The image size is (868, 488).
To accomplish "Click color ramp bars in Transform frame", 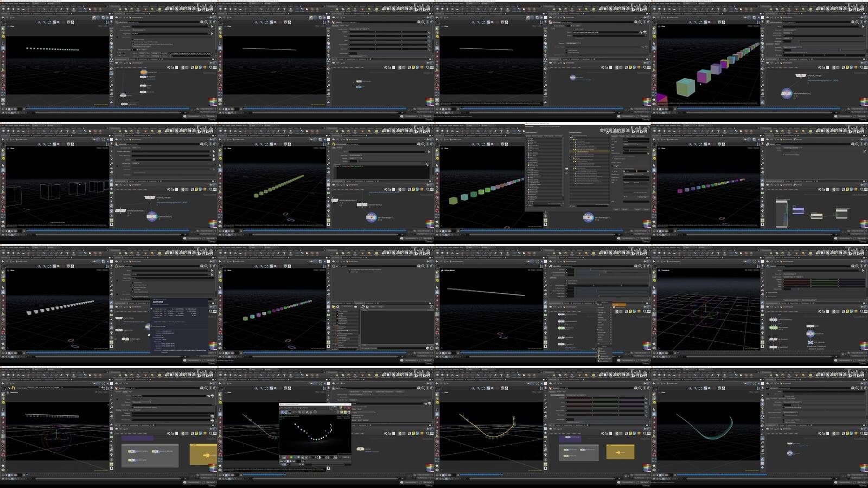I will (x=824, y=282).
